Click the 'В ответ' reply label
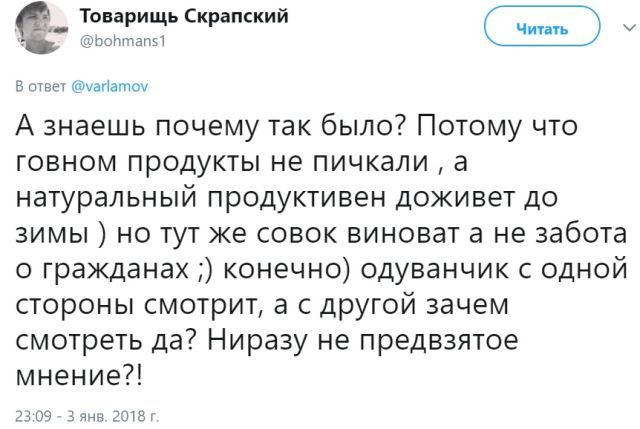The image size is (640, 429). pos(40,87)
